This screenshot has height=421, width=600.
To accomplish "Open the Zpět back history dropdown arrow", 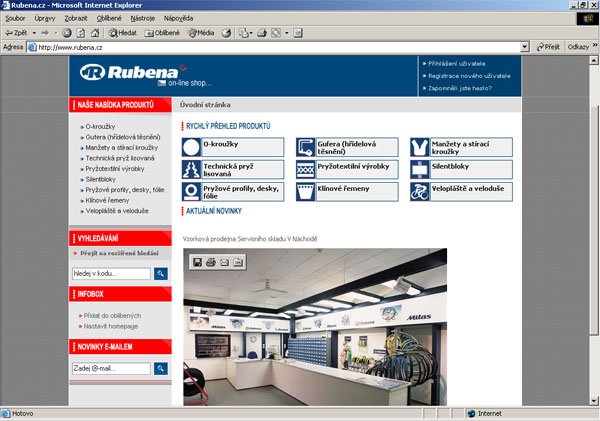I will click(32, 33).
